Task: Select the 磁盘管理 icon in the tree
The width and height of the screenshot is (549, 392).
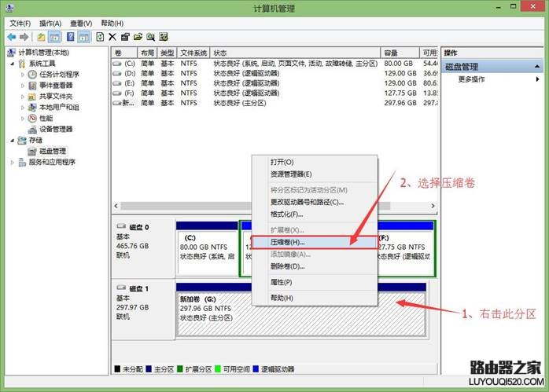Action: [x=32, y=151]
